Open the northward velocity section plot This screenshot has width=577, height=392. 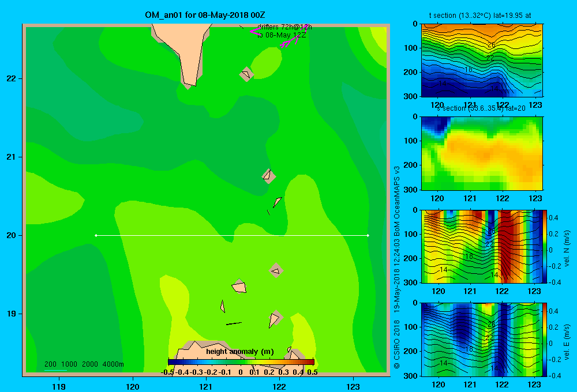pos(482,246)
